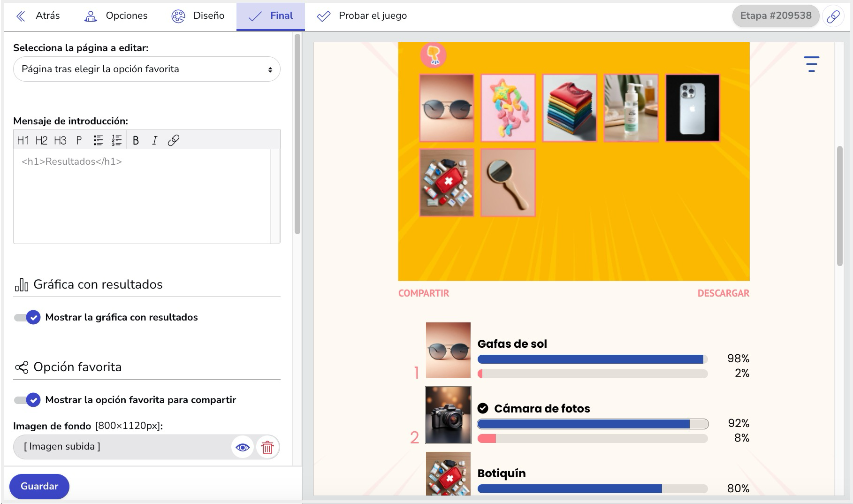Click the Gafas de sol title
Viewport: 853px width, 504px height.
click(512, 344)
